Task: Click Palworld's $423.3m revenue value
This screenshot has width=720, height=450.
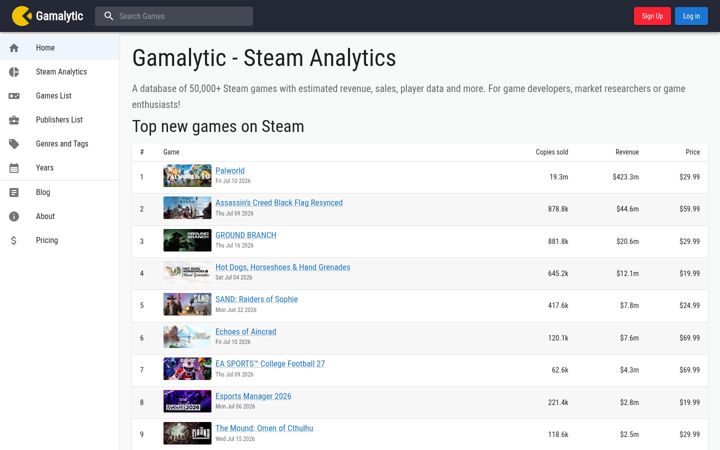Action: click(625, 177)
